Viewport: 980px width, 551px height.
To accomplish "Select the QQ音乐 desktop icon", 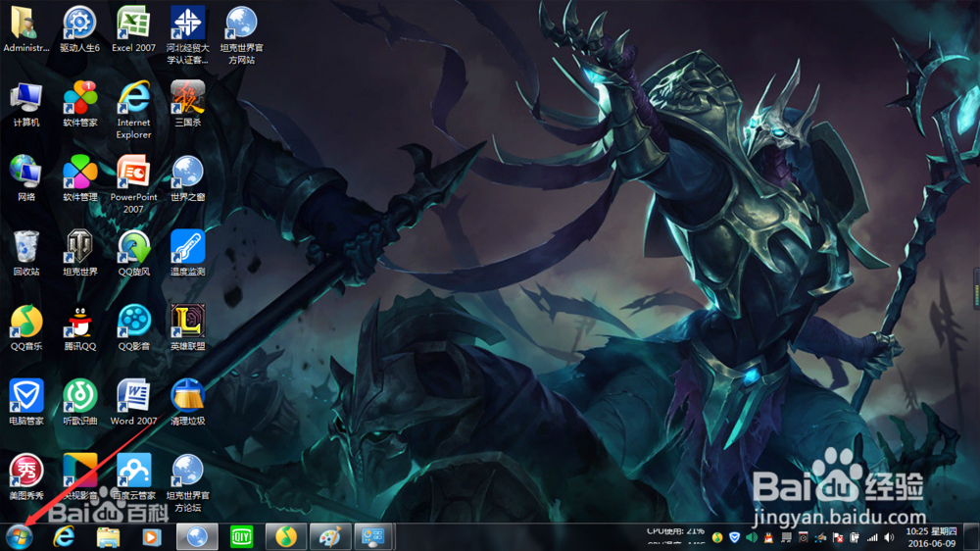I will coord(26,327).
